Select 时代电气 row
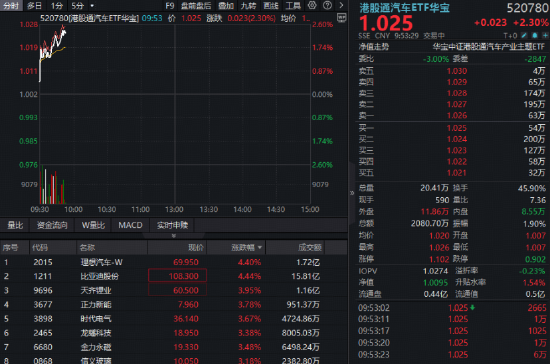Image resolution: width=550 pixels, height=364 pixels. pyautogui.click(x=174, y=318)
